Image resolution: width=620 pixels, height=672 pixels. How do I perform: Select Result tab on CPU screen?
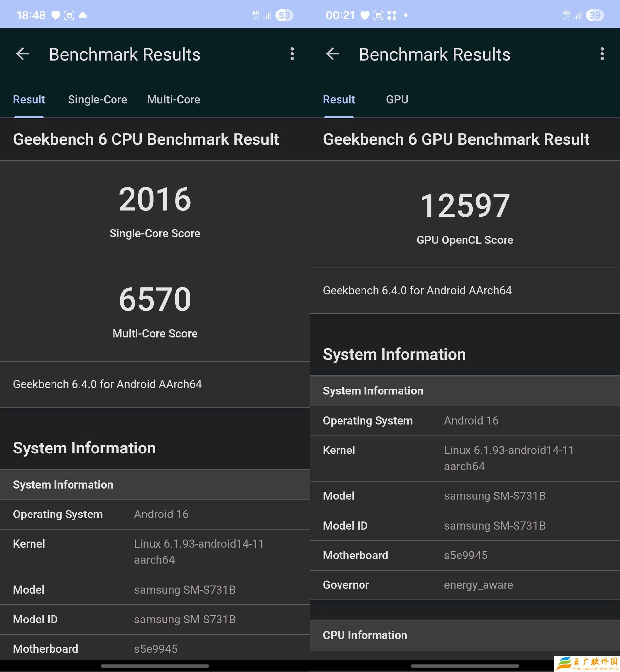[x=29, y=100]
